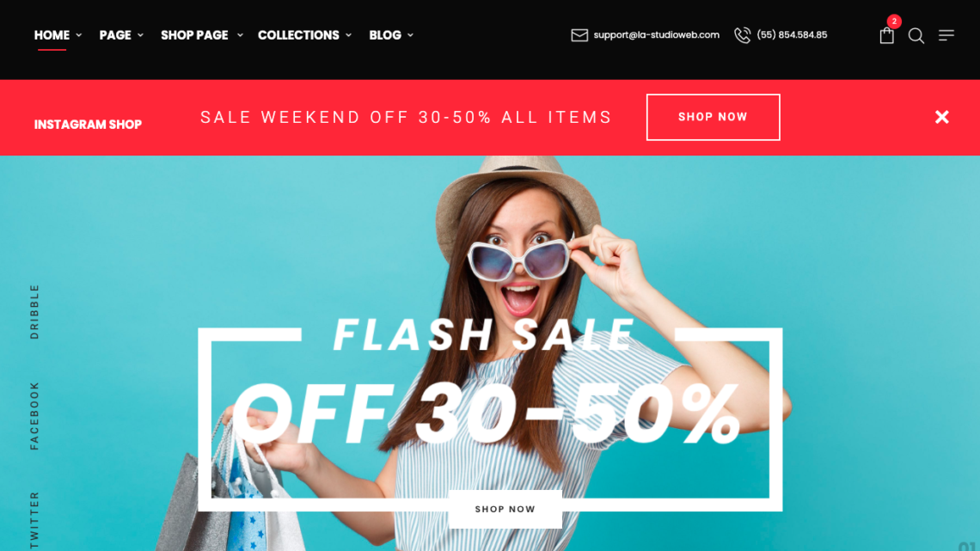Image resolution: width=980 pixels, height=551 pixels.
Task: Click the support email address
Action: [656, 35]
